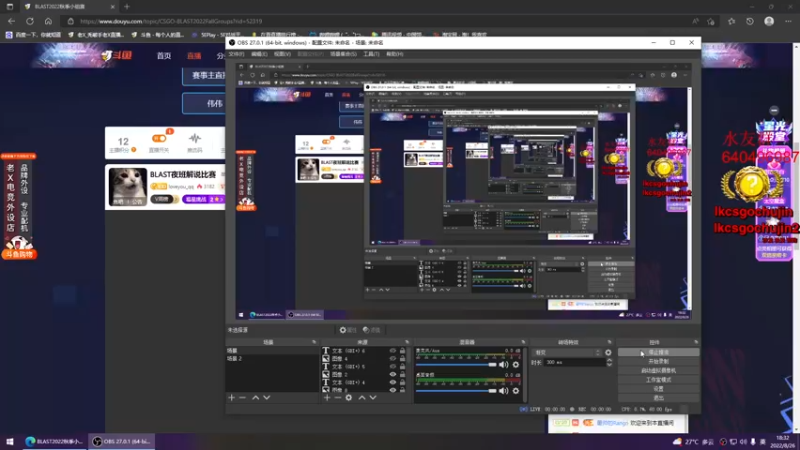
Task: Toggle lock on 文本 (GDI+) 6 source
Action: pos(403,351)
